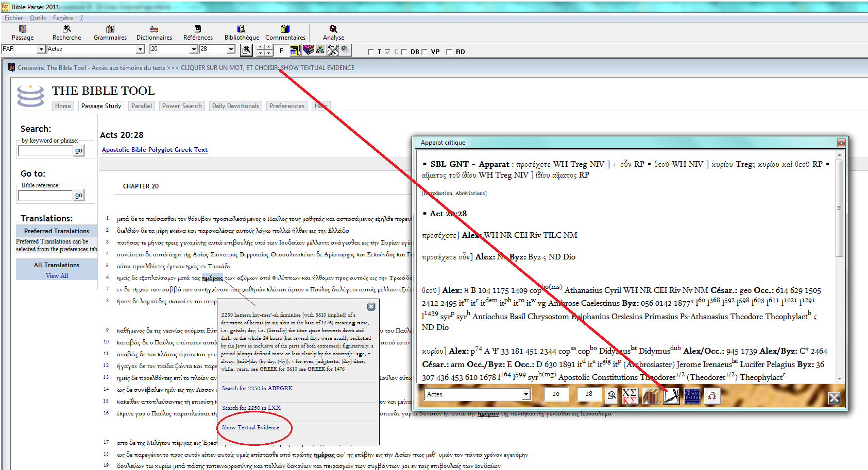Open the Grammaires toolbar item
Image resolution: width=868 pixels, height=470 pixels.
pyautogui.click(x=110, y=32)
